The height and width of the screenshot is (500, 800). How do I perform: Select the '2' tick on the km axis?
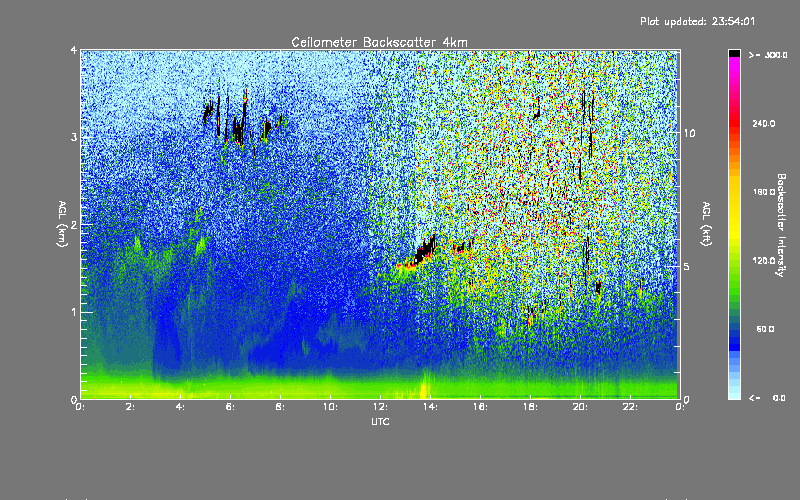(74, 225)
